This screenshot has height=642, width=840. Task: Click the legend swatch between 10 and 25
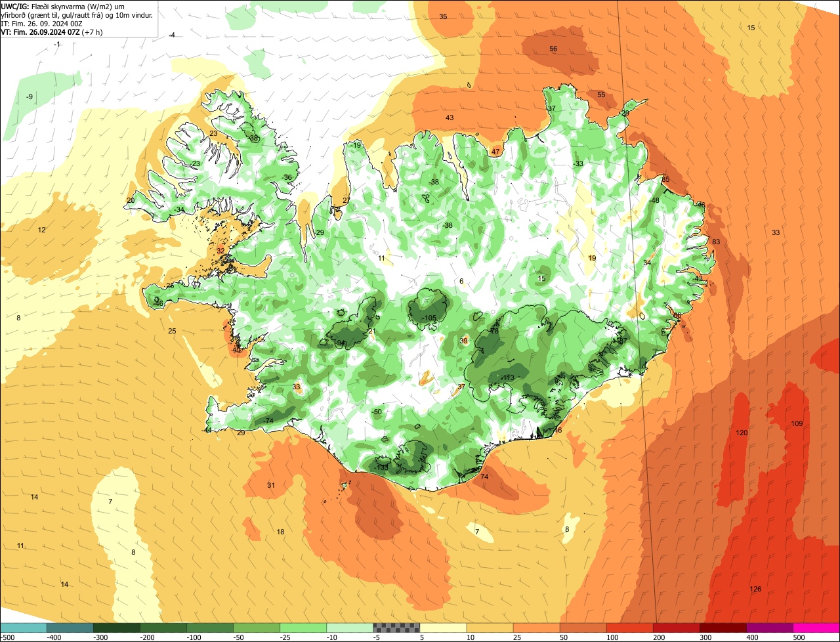[x=490, y=628]
